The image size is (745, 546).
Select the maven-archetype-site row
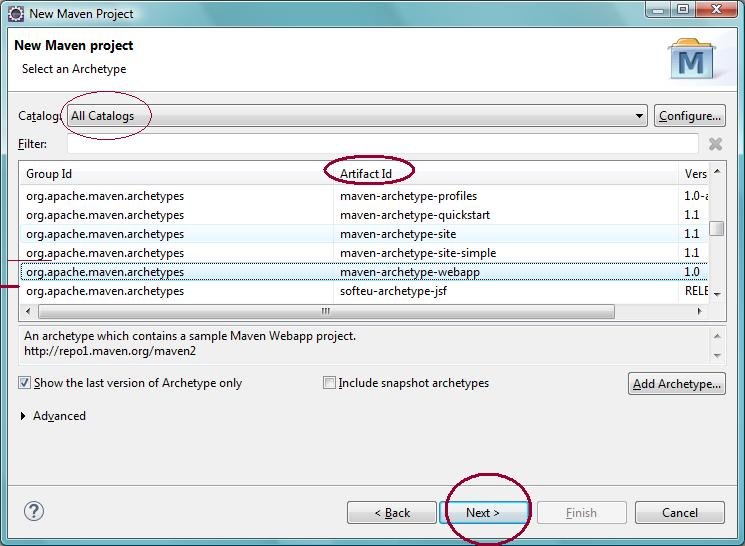(364, 234)
